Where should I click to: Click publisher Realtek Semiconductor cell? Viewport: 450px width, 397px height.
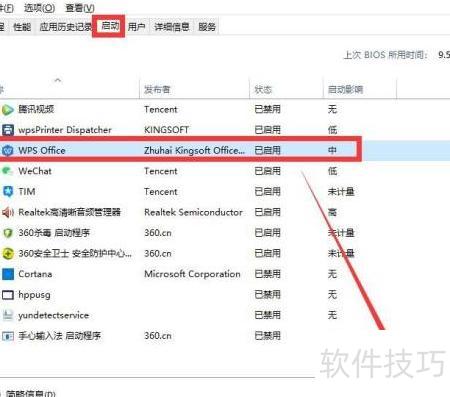(x=193, y=212)
